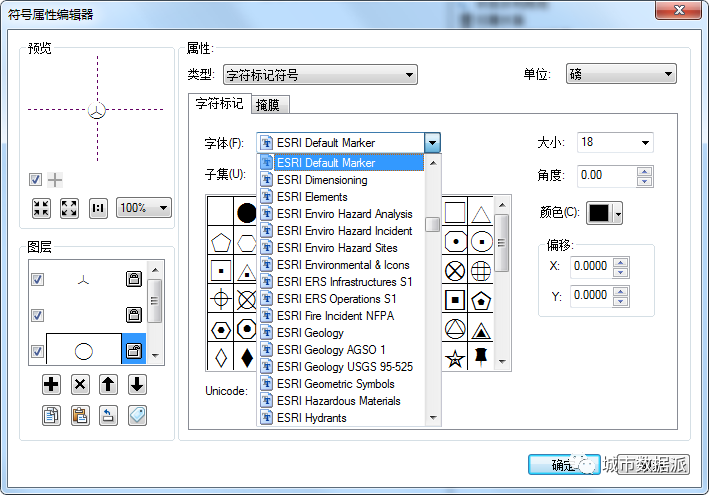Decrease the Y offset value

621,301
